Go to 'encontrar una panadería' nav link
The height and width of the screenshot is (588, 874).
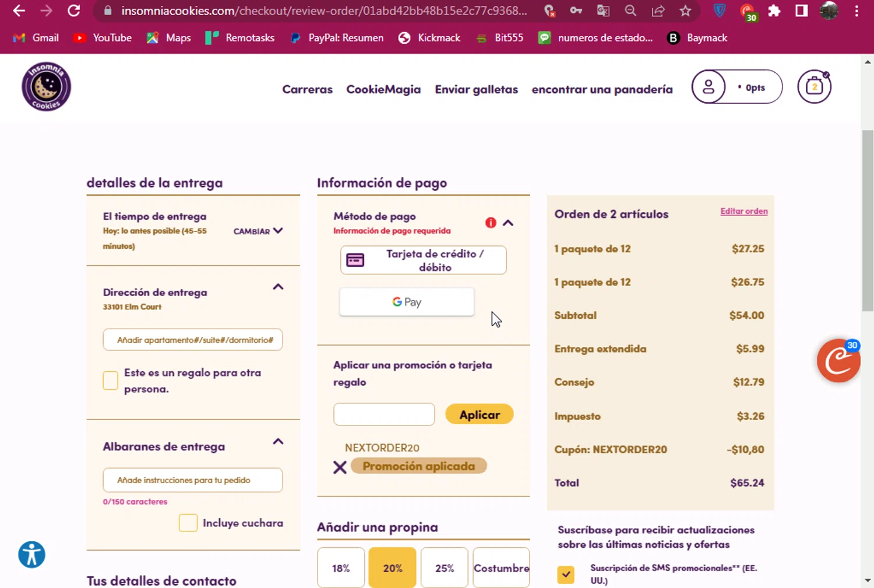coord(602,89)
